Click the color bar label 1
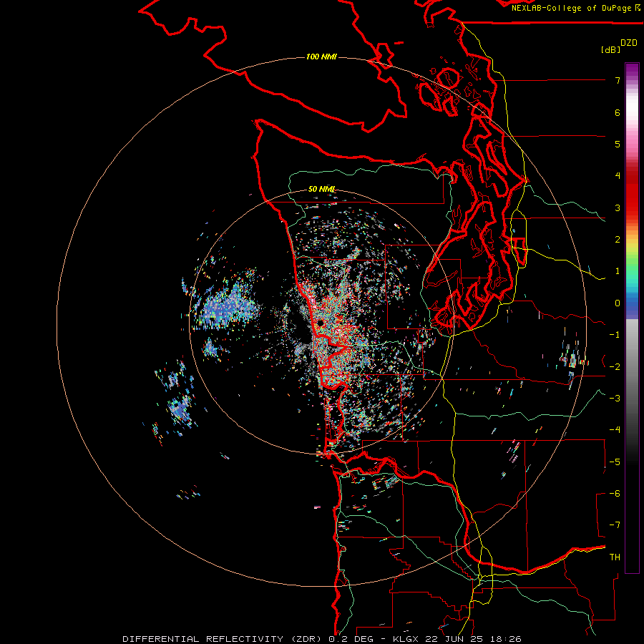 click(x=618, y=271)
